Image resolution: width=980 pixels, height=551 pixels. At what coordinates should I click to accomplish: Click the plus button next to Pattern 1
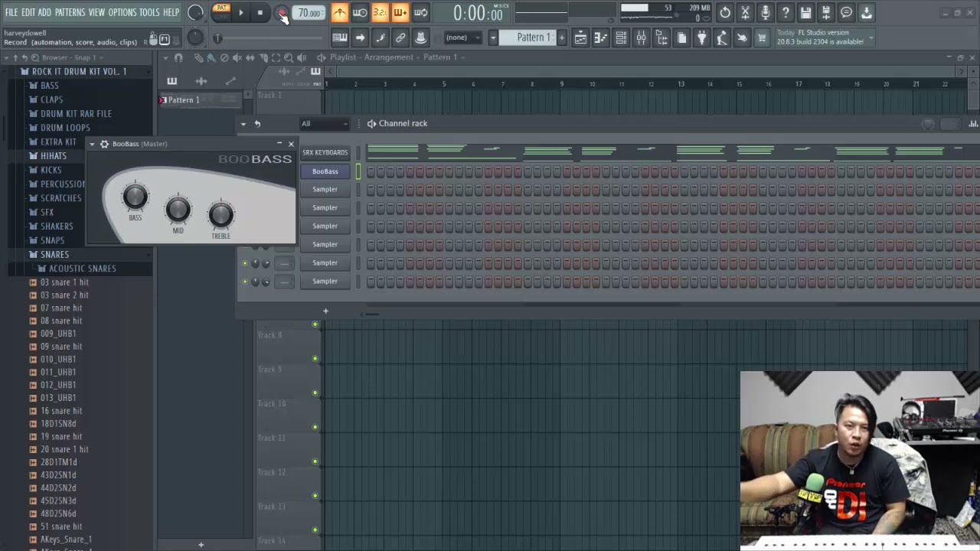click(561, 37)
